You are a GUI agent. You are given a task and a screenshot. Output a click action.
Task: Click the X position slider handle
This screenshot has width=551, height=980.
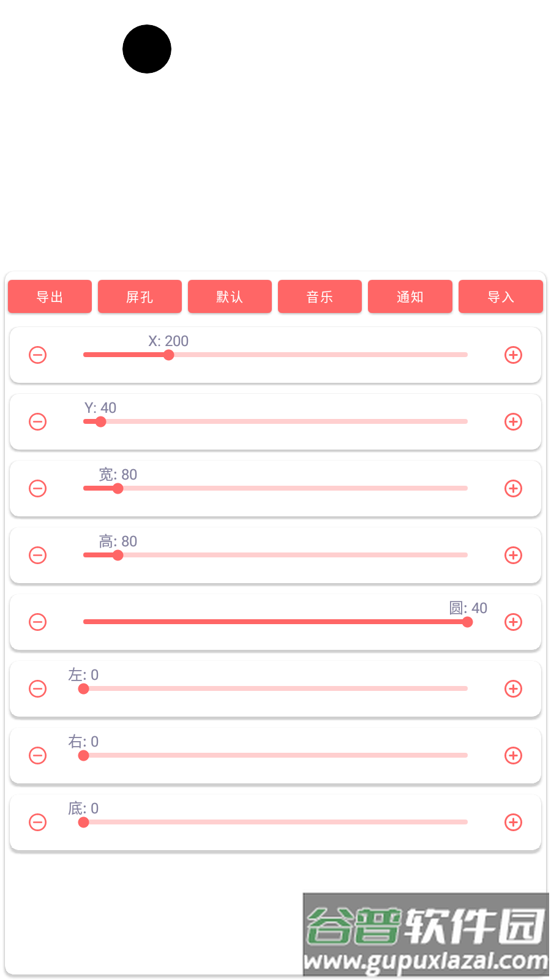point(169,355)
